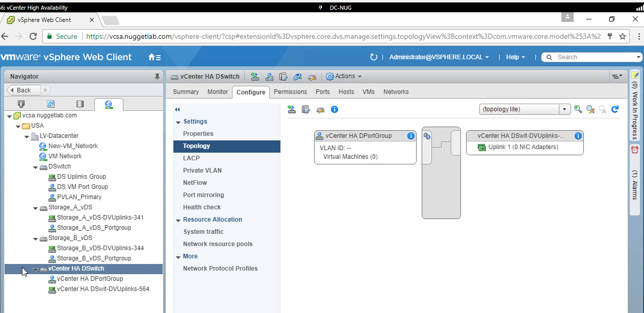Collapse the settings side menu with double arrows
The width and height of the screenshot is (644, 313).
177,109
